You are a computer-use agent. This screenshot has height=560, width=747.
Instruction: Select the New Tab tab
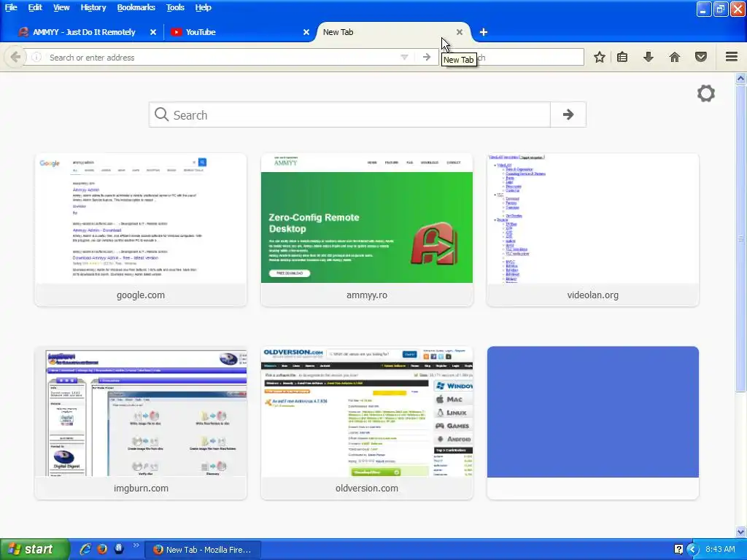pos(338,32)
